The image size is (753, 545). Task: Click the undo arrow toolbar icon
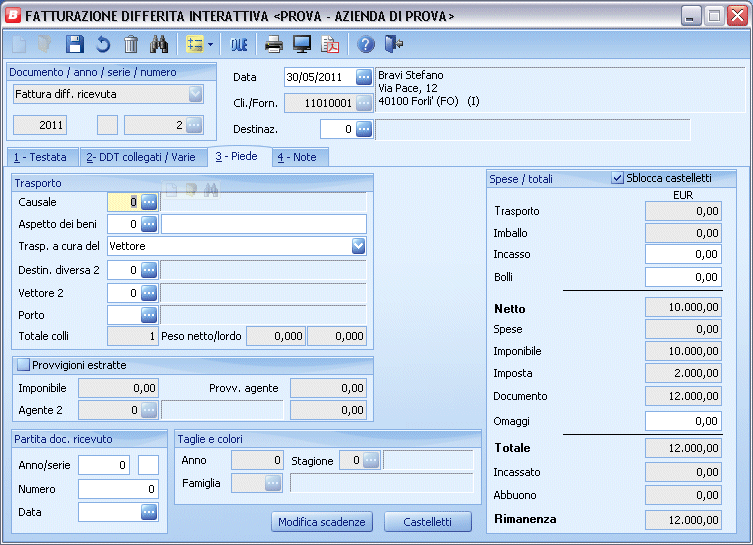point(103,44)
